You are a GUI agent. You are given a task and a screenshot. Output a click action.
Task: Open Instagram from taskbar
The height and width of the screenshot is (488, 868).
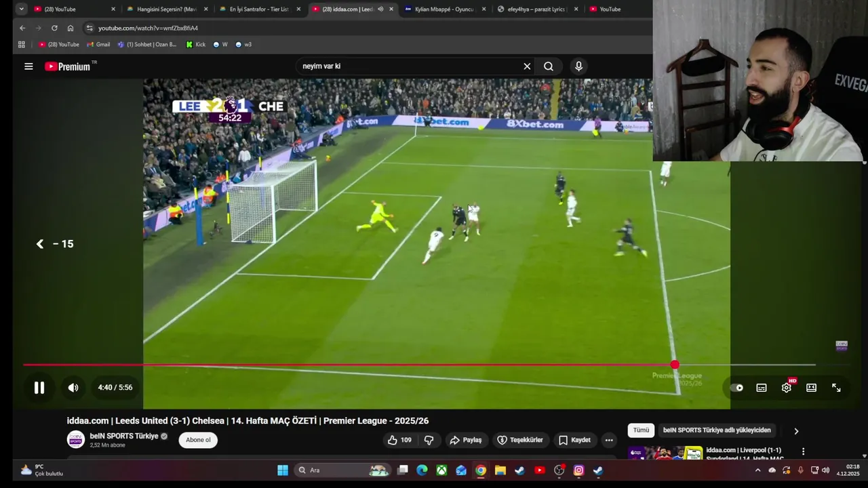(578, 470)
